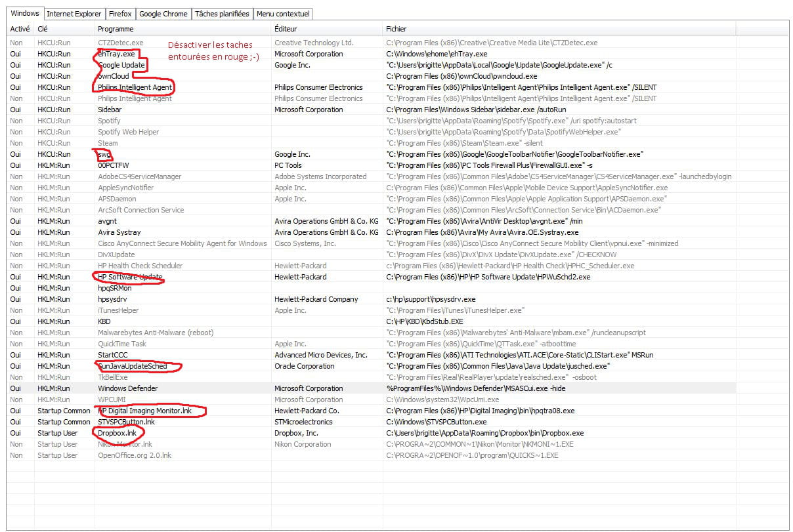Screen dimensions: 793x532
Task: Select the APSDaemon program name
Action: pyautogui.click(x=117, y=199)
